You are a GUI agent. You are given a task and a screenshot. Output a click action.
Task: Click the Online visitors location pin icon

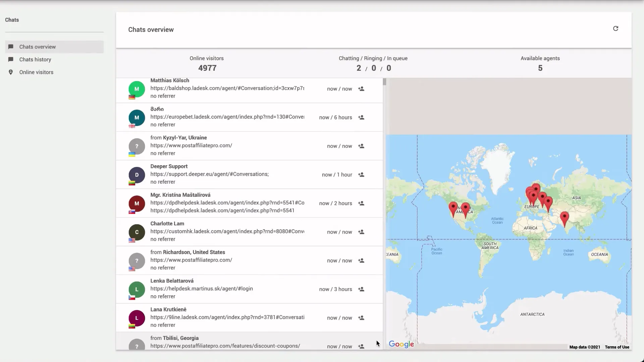click(11, 72)
